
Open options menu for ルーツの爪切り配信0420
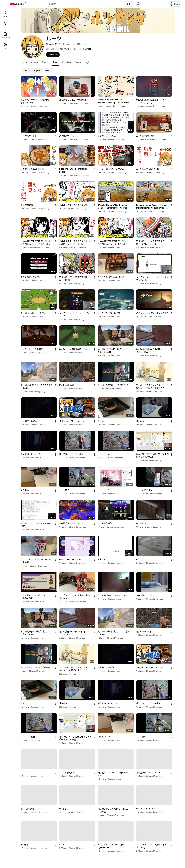[x=171, y=169]
